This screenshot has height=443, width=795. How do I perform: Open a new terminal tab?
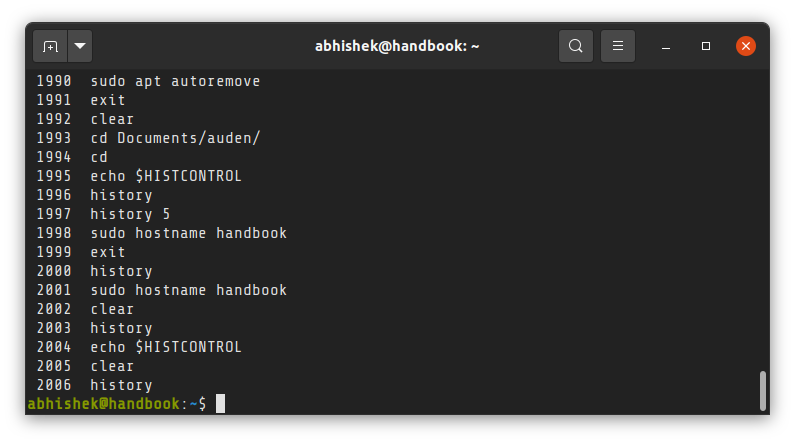tap(50, 46)
